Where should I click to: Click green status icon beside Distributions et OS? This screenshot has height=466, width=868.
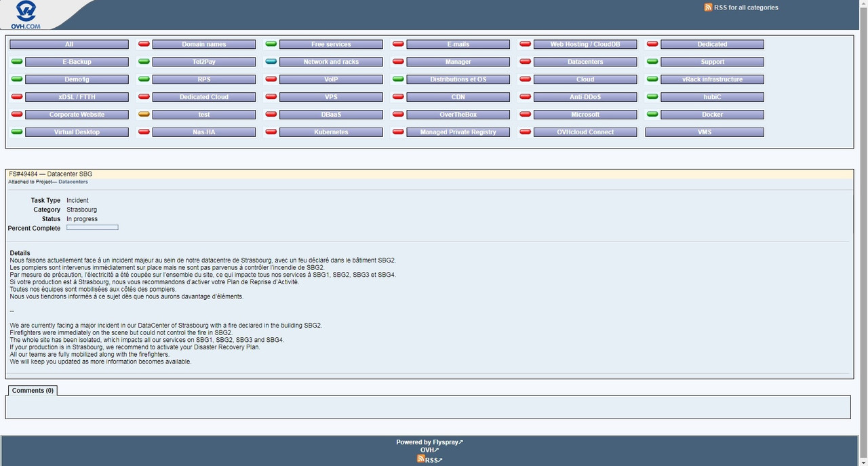click(x=398, y=79)
